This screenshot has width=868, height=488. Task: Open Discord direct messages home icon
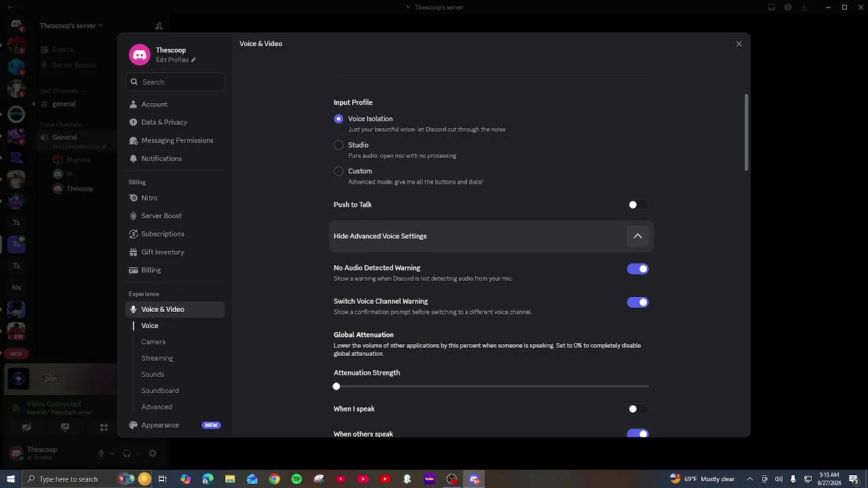(x=16, y=24)
